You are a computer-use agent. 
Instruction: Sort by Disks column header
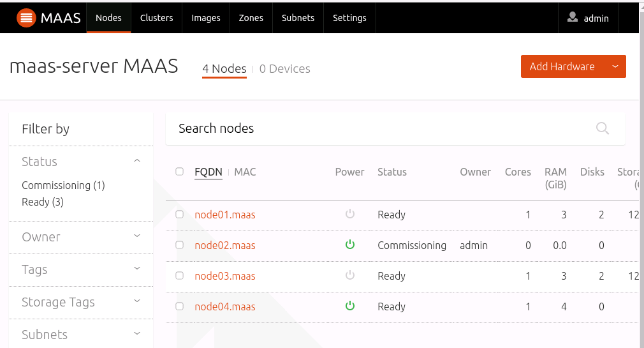(x=592, y=172)
